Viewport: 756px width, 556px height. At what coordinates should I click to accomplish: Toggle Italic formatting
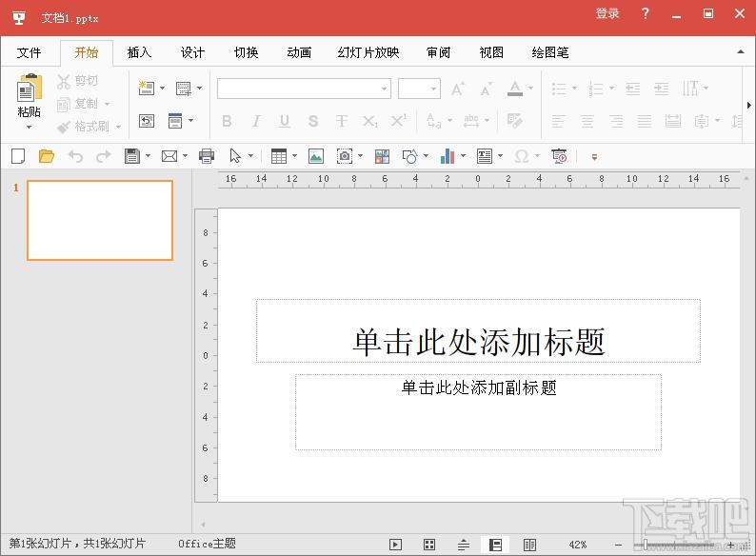(x=256, y=121)
